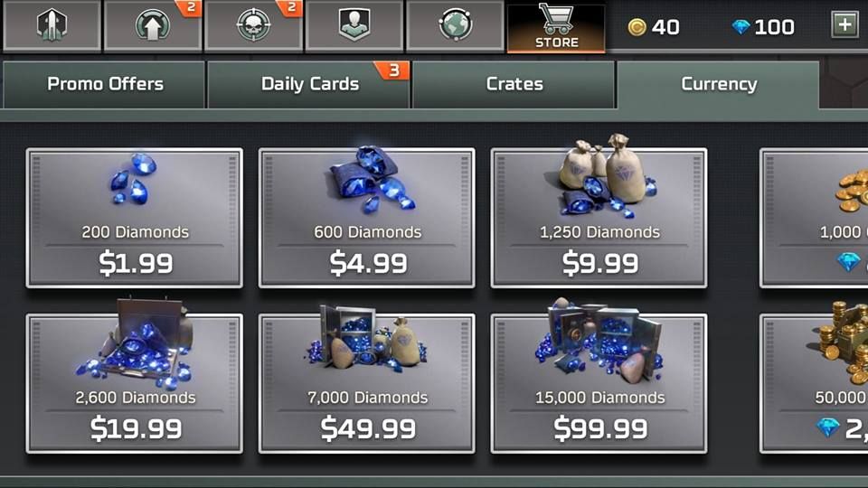Buy 7,000 Diamonds for $49.99
This screenshot has width=868, height=488.
[367, 383]
